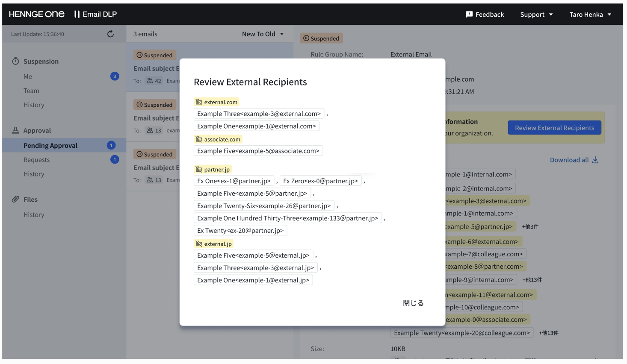Click the +他3件 more recipients indicator
This screenshot has width=627, height=364.
pyautogui.click(x=530, y=226)
